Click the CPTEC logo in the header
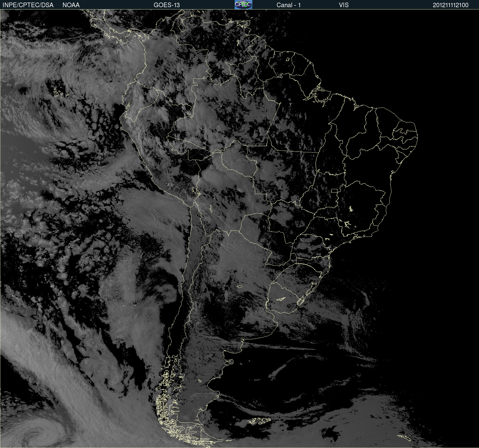This screenshot has width=479, height=448. pos(243,5)
